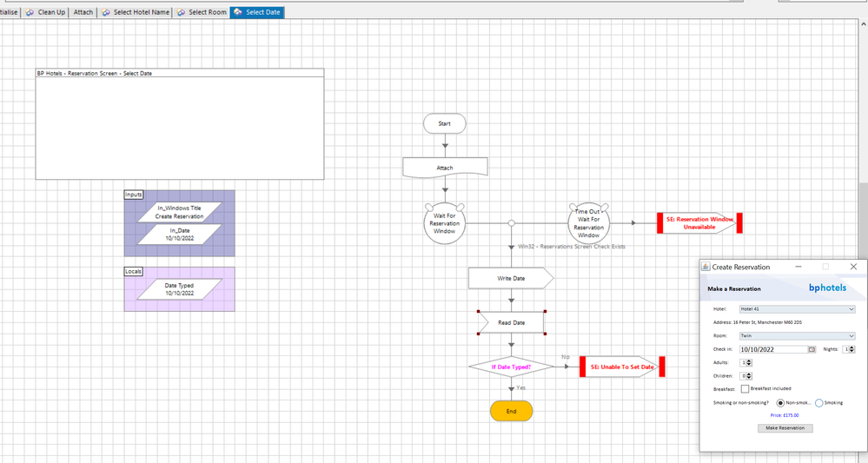Select the Time Out Wait stage

[x=588, y=223]
